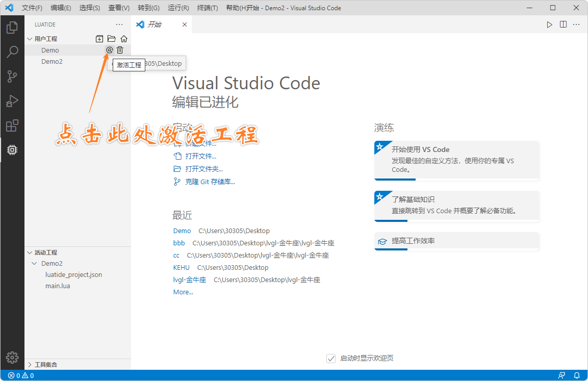Click the 打开文件夹... link
Screen dimensions: 588x381
tap(204, 169)
